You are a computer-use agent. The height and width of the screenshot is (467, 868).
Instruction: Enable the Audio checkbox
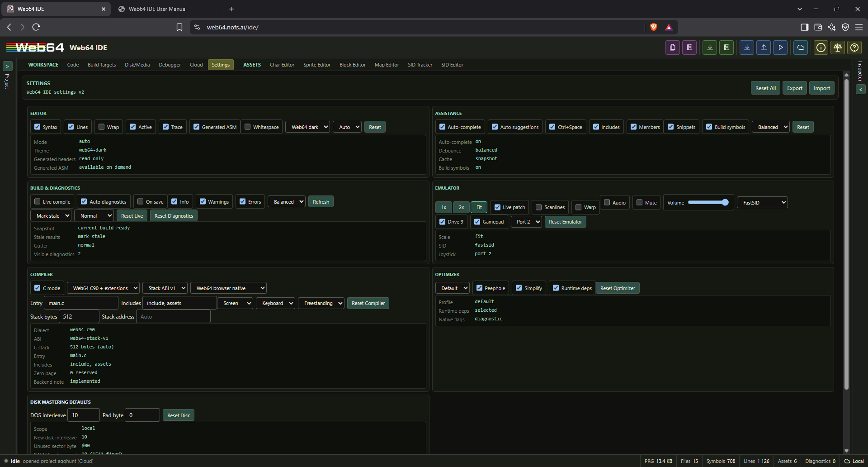pyautogui.click(x=607, y=202)
